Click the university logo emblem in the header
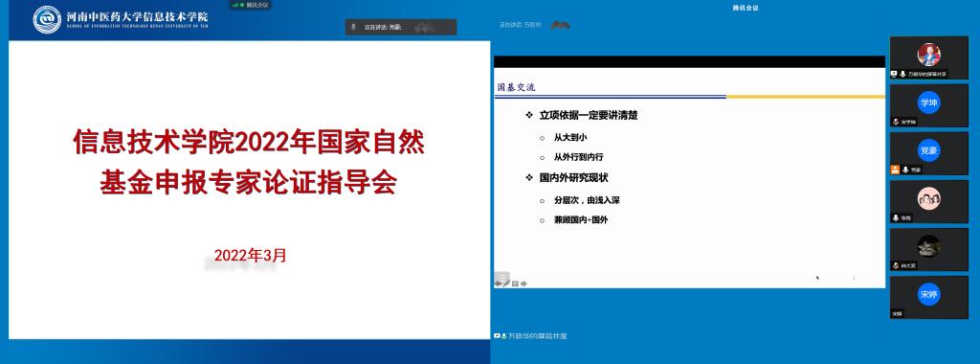 (x=48, y=19)
